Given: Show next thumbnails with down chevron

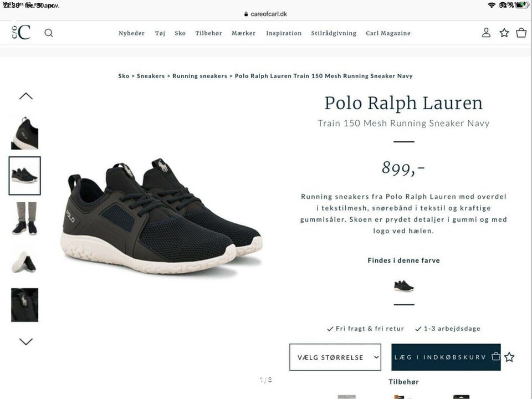Looking at the screenshot, I should pyautogui.click(x=26, y=341).
